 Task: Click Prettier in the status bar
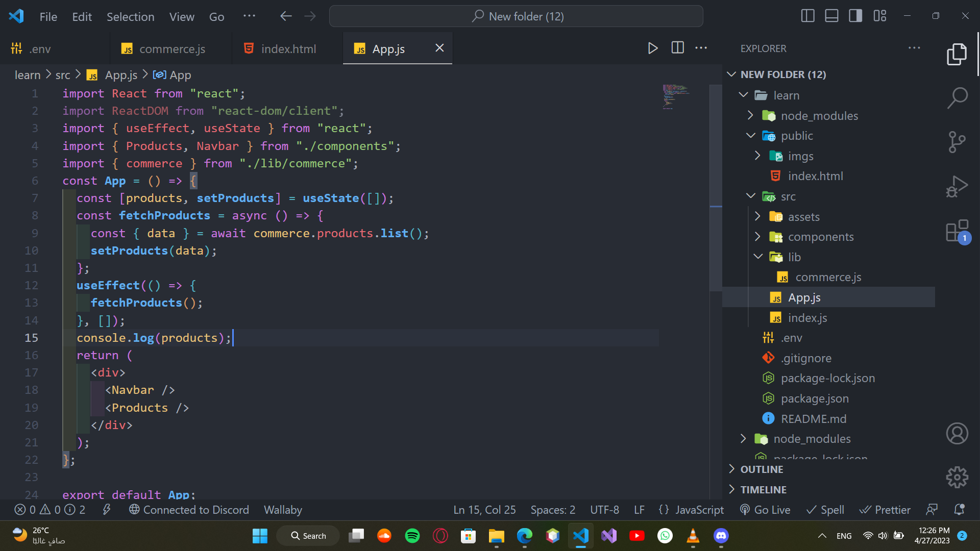(x=885, y=510)
